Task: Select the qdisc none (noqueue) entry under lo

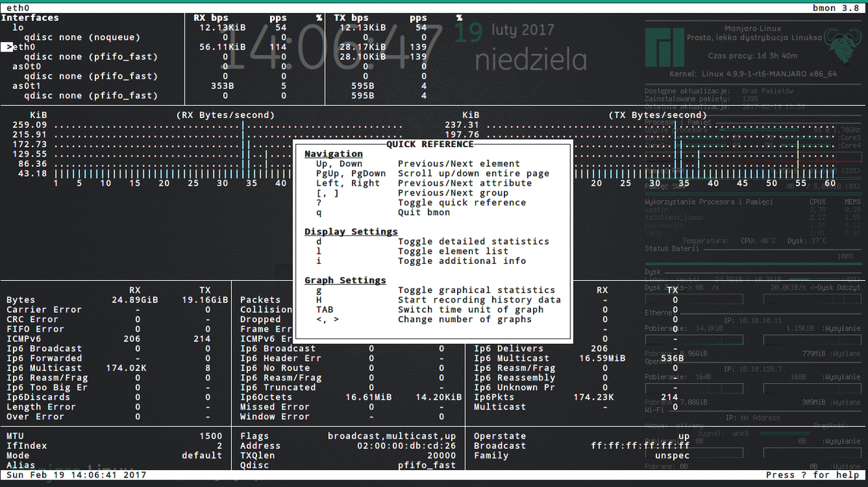Action: point(81,37)
